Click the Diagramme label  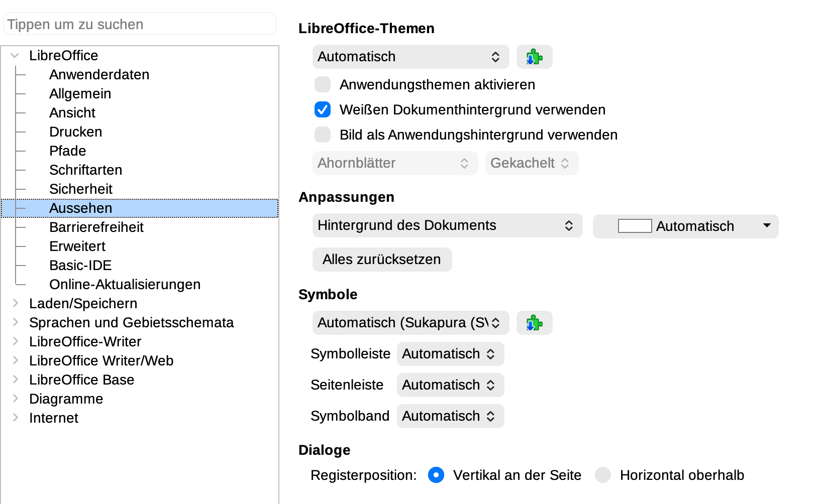pyautogui.click(x=66, y=399)
